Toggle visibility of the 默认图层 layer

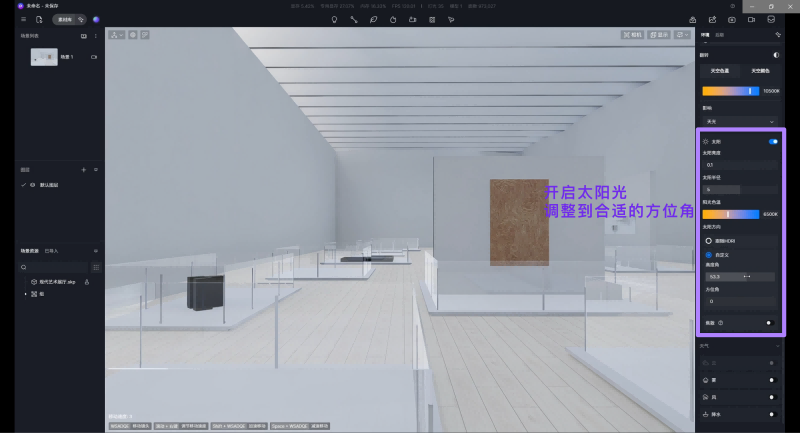[32, 185]
